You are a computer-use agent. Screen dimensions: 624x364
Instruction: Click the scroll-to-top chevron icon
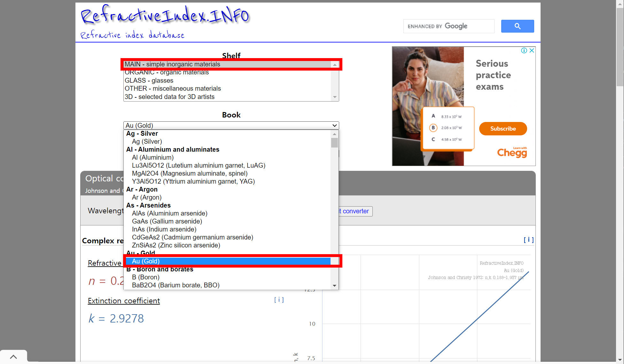pyautogui.click(x=13, y=357)
